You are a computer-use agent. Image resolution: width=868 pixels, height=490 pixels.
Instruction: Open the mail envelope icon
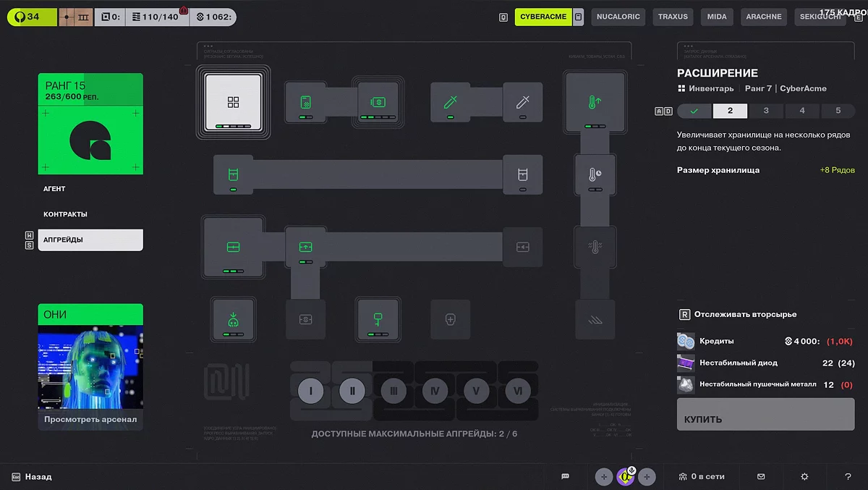coord(761,476)
